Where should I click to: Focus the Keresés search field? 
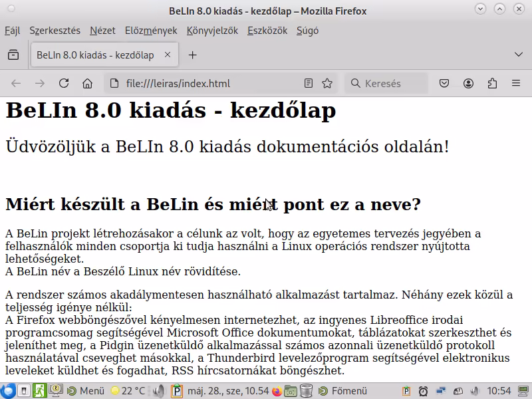(x=386, y=83)
